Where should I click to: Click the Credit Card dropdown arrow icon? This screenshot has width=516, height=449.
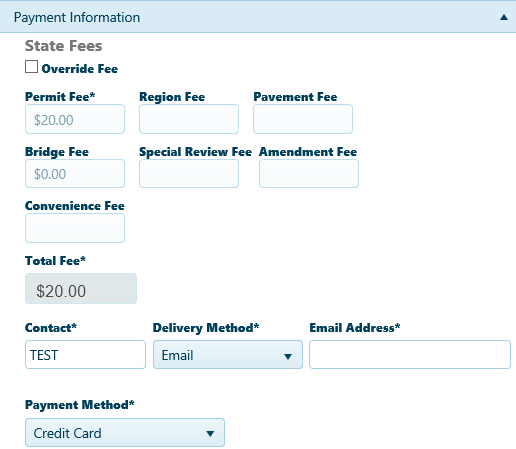coord(210,434)
